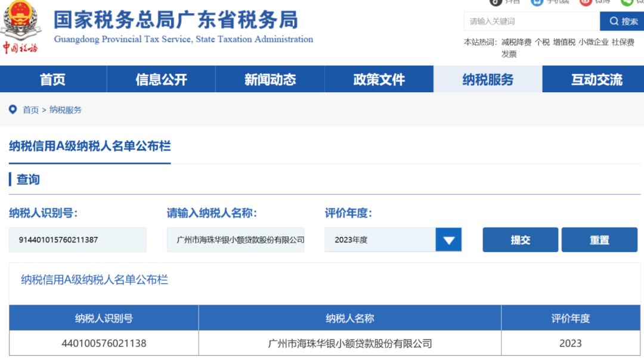Image resolution: width=644 pixels, height=358 pixels.
Task: Click table header 评价年度
Action: [571, 318]
